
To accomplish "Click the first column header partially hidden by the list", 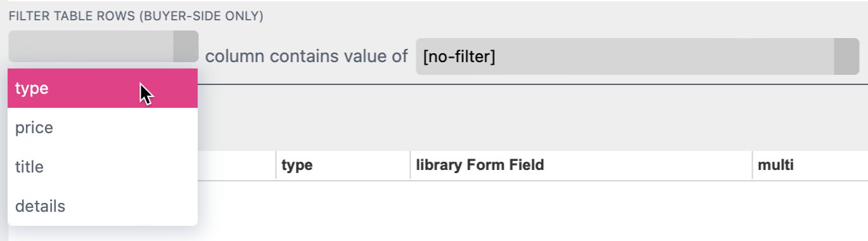I will pos(236,166).
